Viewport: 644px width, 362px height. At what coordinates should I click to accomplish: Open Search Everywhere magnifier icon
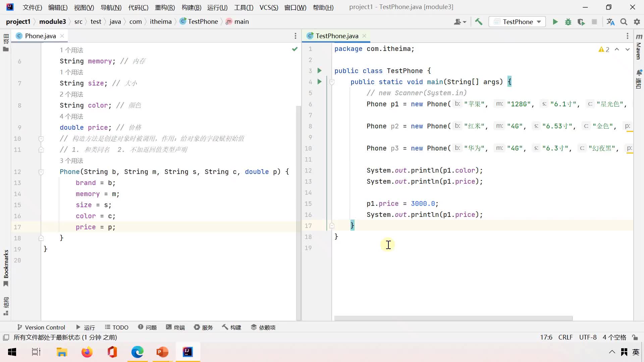click(x=624, y=22)
